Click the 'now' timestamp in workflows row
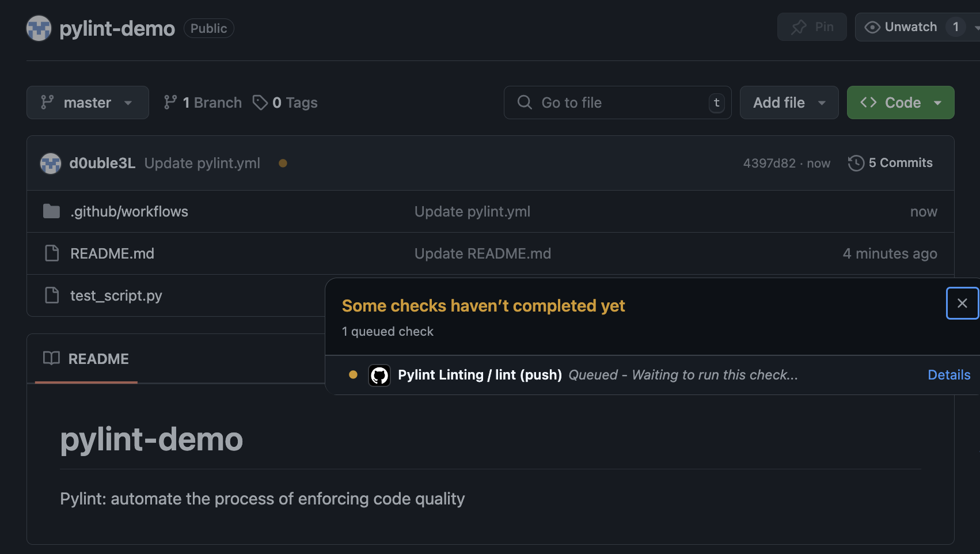 click(x=924, y=211)
